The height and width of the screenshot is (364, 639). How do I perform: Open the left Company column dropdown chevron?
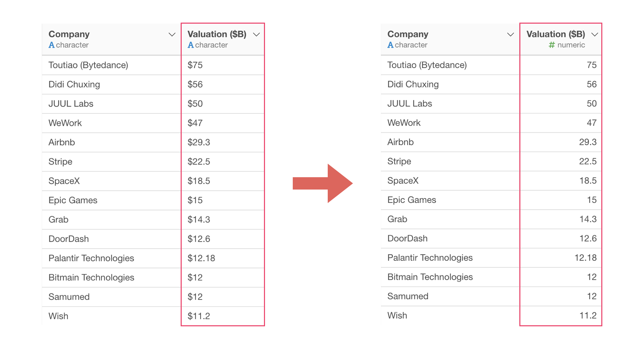tap(172, 35)
